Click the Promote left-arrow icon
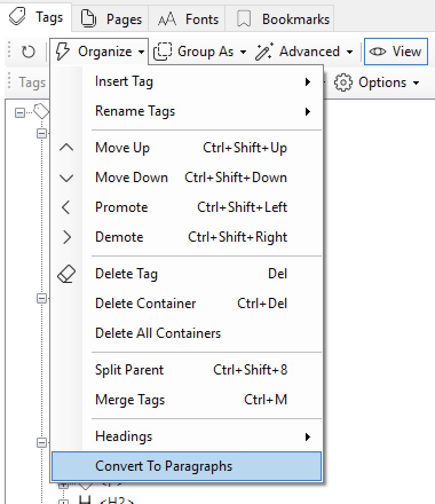The height and width of the screenshot is (504, 435). [x=66, y=207]
